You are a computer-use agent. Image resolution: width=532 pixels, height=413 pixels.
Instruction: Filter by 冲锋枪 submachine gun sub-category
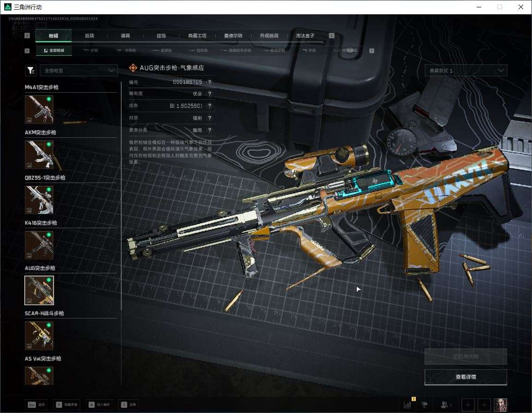pyautogui.click(x=126, y=51)
